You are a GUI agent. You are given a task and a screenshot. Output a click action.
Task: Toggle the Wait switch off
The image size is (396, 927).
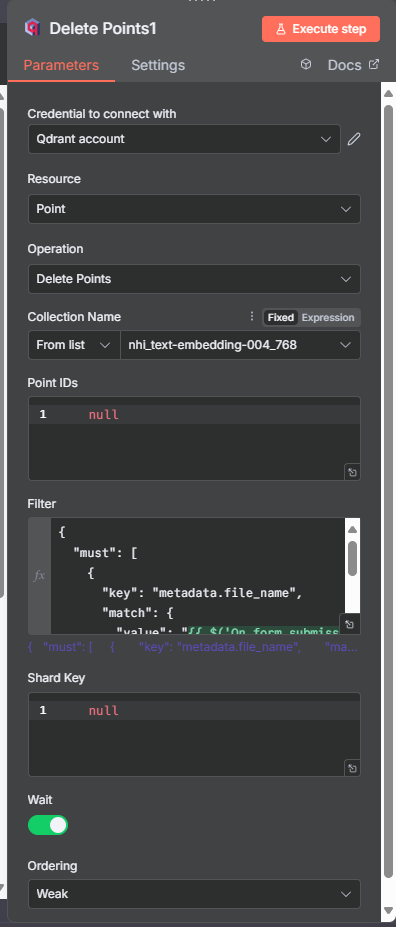tap(48, 825)
